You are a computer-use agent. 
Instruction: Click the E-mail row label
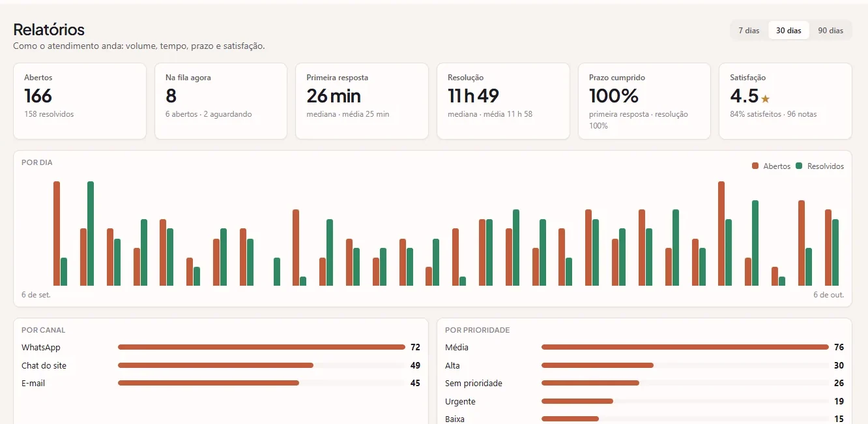point(33,384)
